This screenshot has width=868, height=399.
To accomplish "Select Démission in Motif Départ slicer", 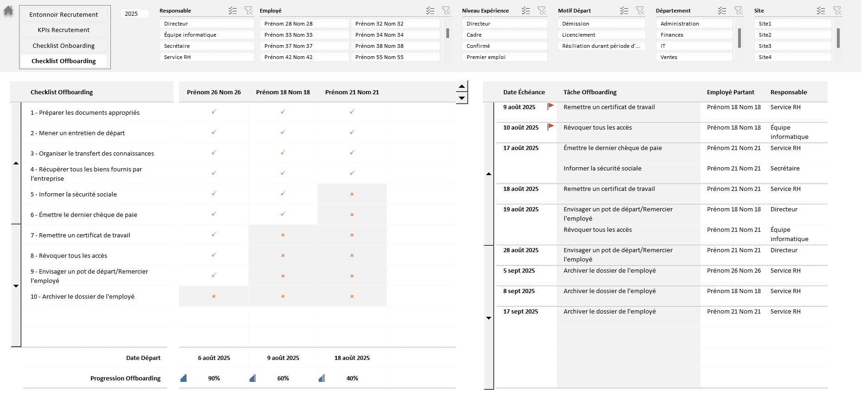I will (601, 24).
